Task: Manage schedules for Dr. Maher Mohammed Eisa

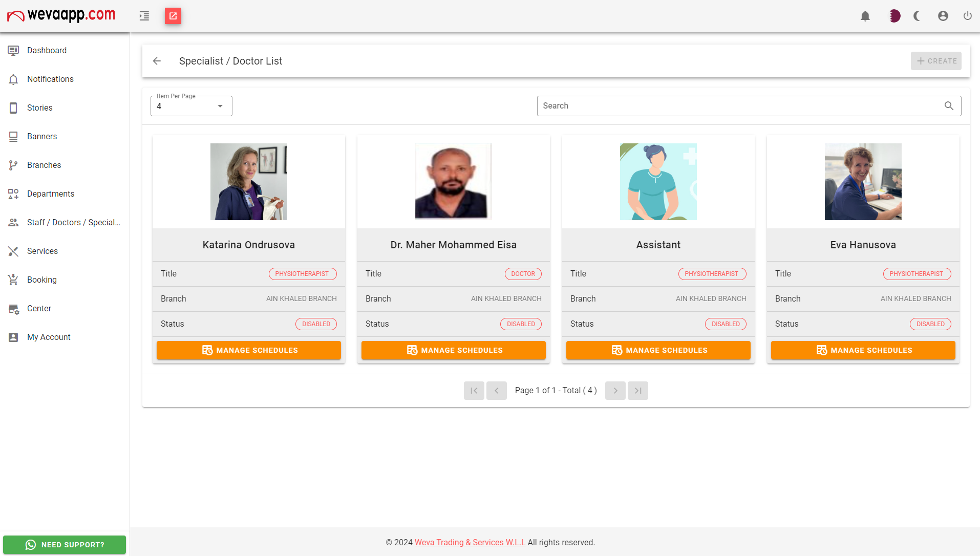Action: click(x=454, y=350)
